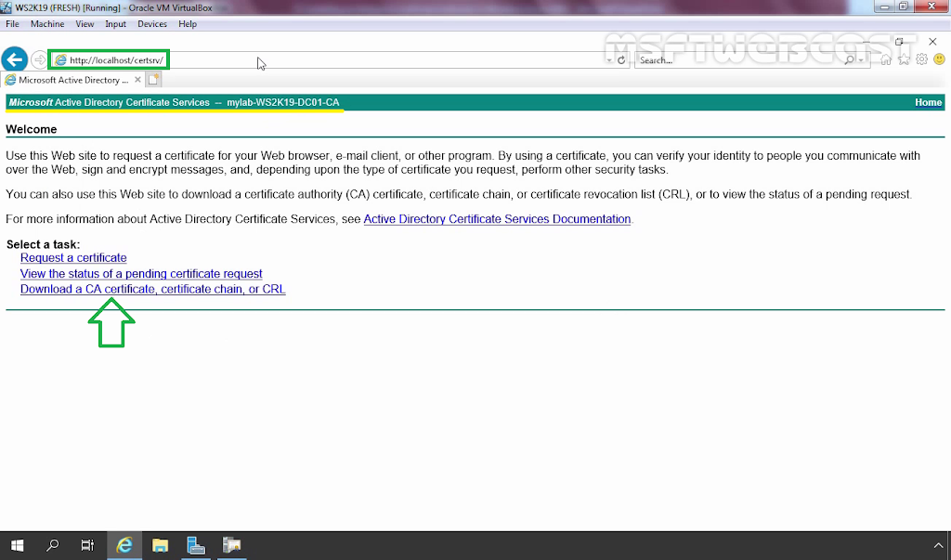
Task: Close the Internet Explorer window
Action: click(932, 42)
